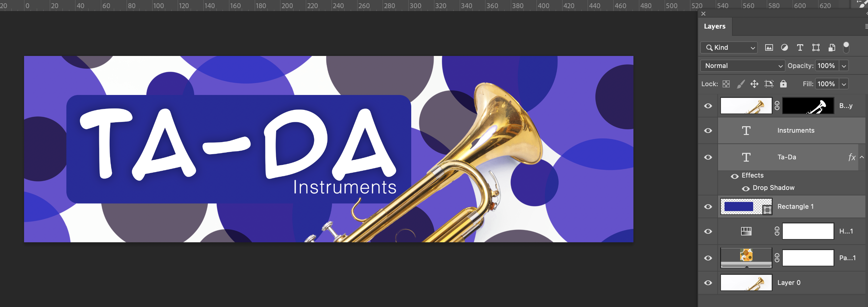Image resolution: width=868 pixels, height=307 pixels.
Task: Select the white mask of H...1 layer
Action: (x=808, y=231)
